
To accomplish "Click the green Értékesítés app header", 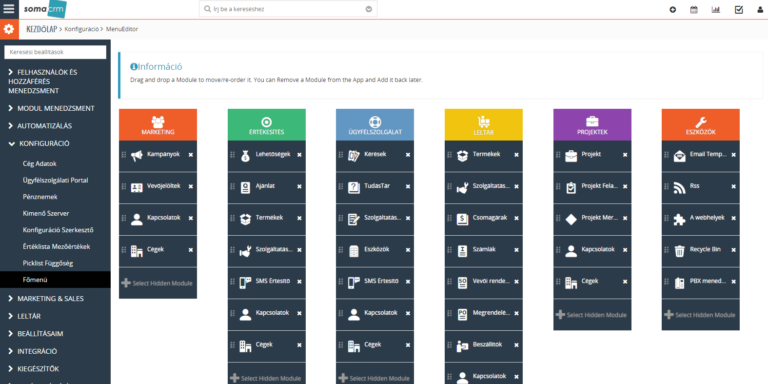I will [266, 125].
